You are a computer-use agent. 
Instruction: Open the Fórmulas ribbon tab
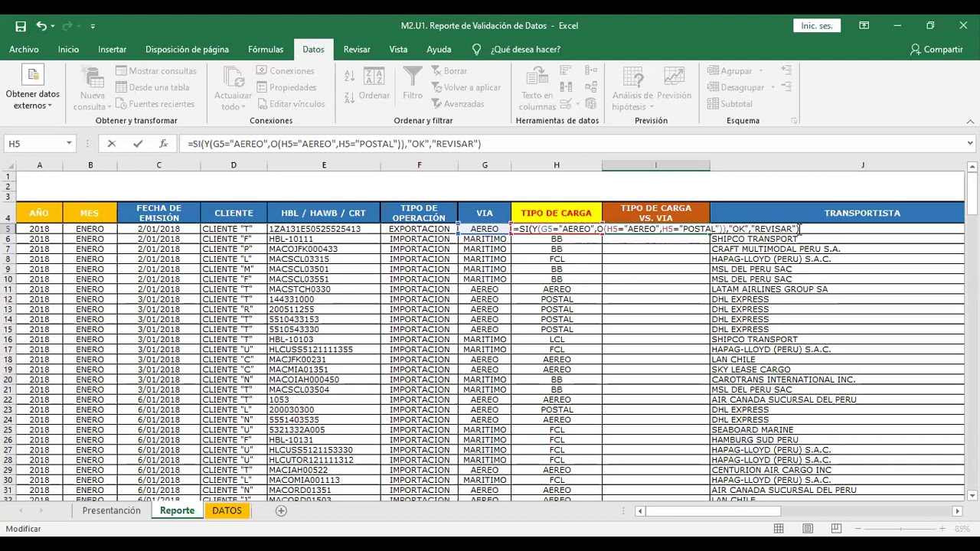coord(266,49)
